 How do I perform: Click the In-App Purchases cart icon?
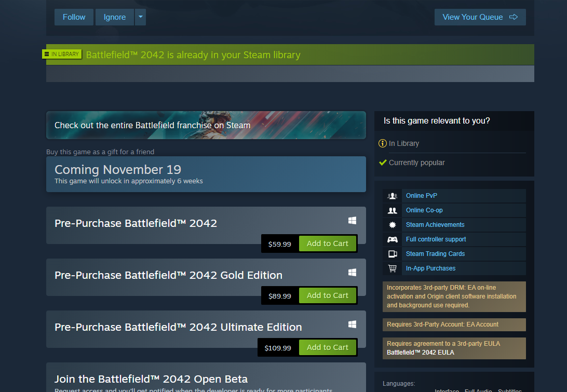(393, 268)
